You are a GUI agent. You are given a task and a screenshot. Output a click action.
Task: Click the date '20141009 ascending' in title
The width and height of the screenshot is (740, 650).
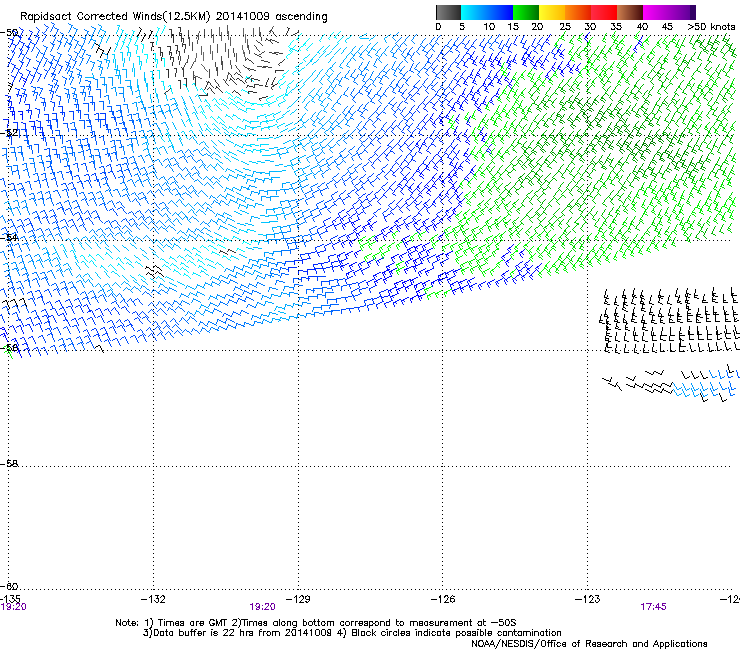[272, 17]
